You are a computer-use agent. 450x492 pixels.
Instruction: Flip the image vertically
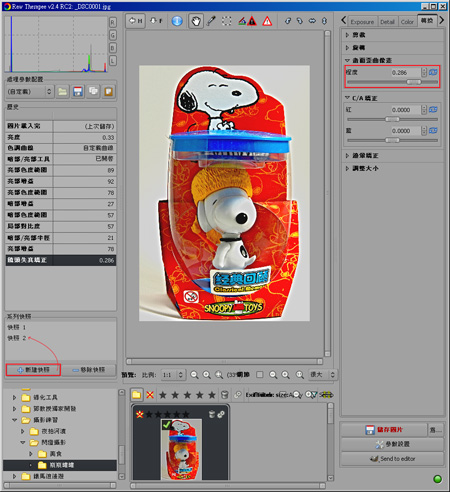pyautogui.click(x=324, y=21)
